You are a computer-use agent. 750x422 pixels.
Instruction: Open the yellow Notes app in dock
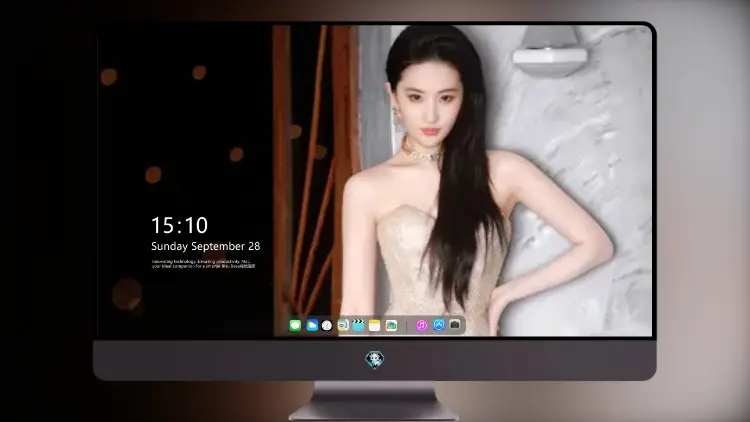point(375,326)
